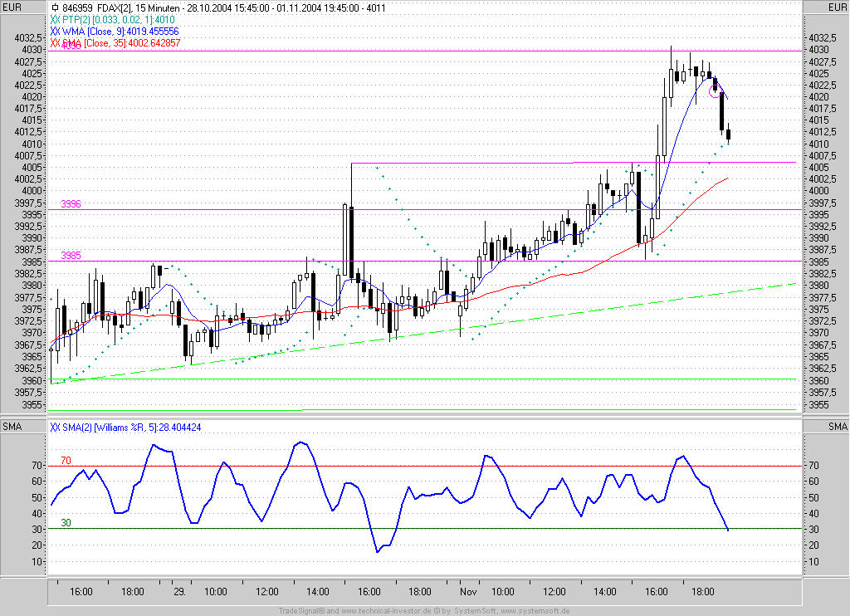
Task: Select the SMA(2) [Williams %R, 5] indicator legend
Action: [126, 428]
